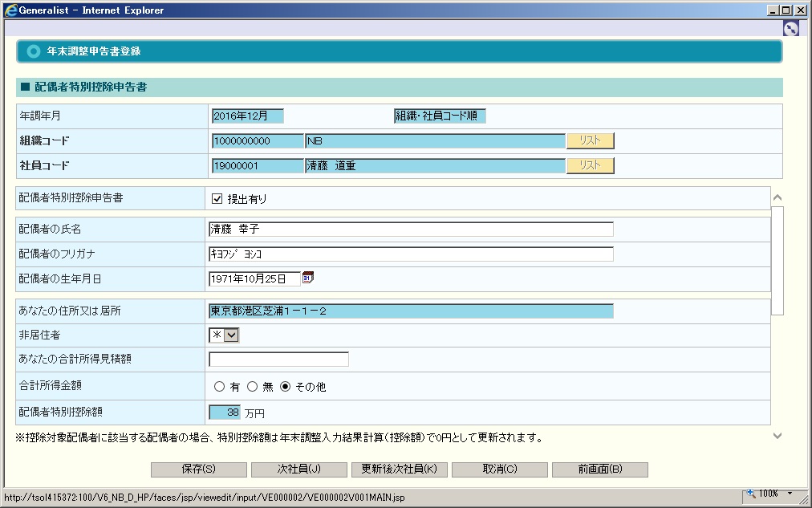The width and height of the screenshot is (812, 508).
Task: Click the round icon at top-right corner
Action: [790, 28]
